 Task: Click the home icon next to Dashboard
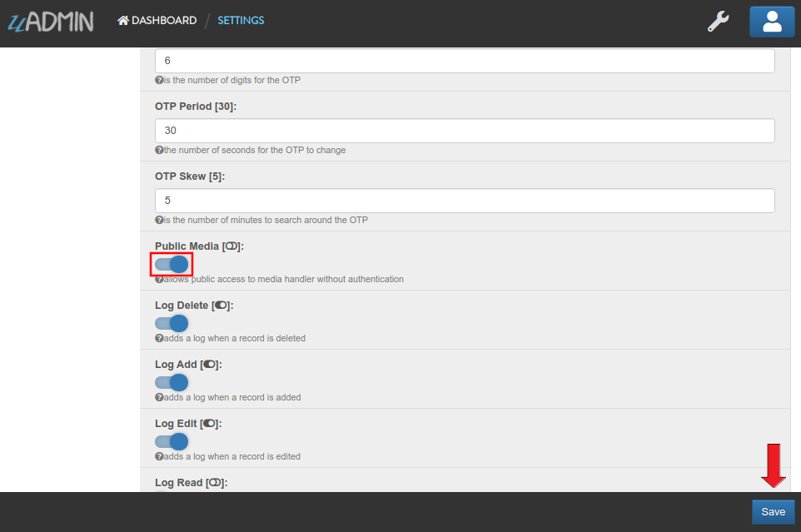[x=123, y=21]
